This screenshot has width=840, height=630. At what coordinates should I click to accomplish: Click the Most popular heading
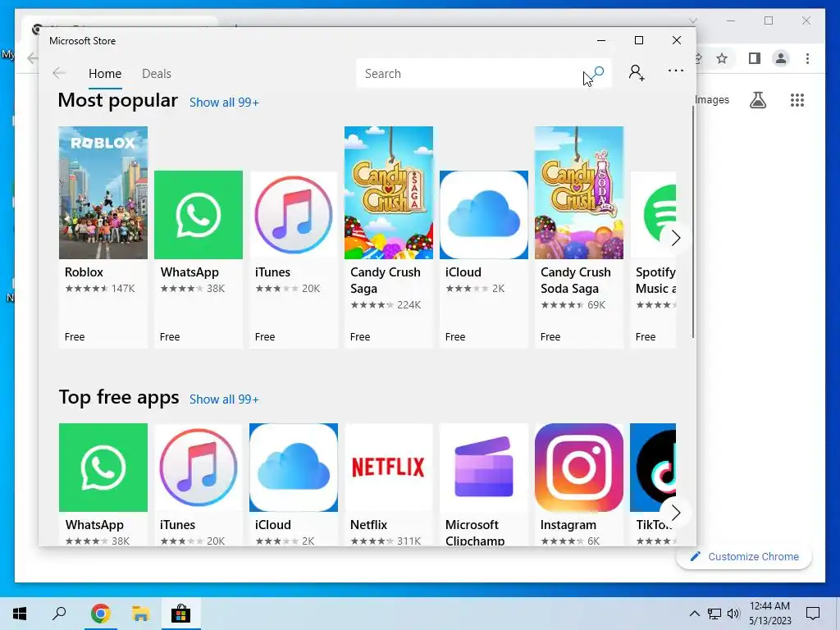118,100
